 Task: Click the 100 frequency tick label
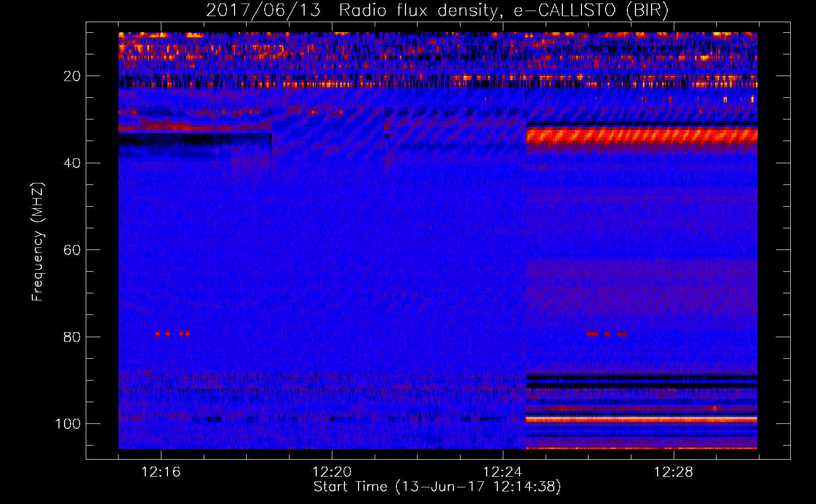(x=68, y=423)
